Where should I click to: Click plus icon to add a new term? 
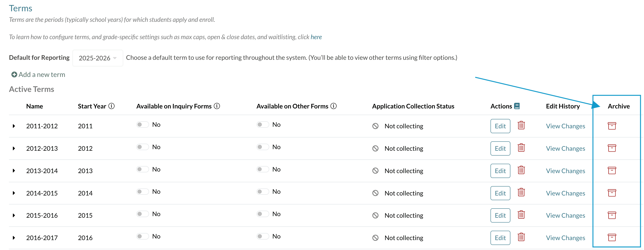(x=14, y=75)
